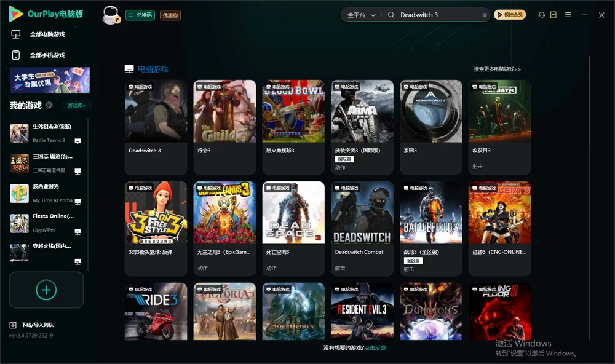Open the 怒火橄榄球3 Blood Bowl card

tap(293, 127)
